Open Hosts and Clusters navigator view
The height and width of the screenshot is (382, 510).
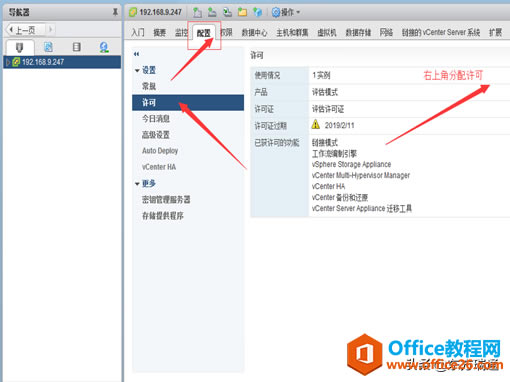click(x=19, y=47)
